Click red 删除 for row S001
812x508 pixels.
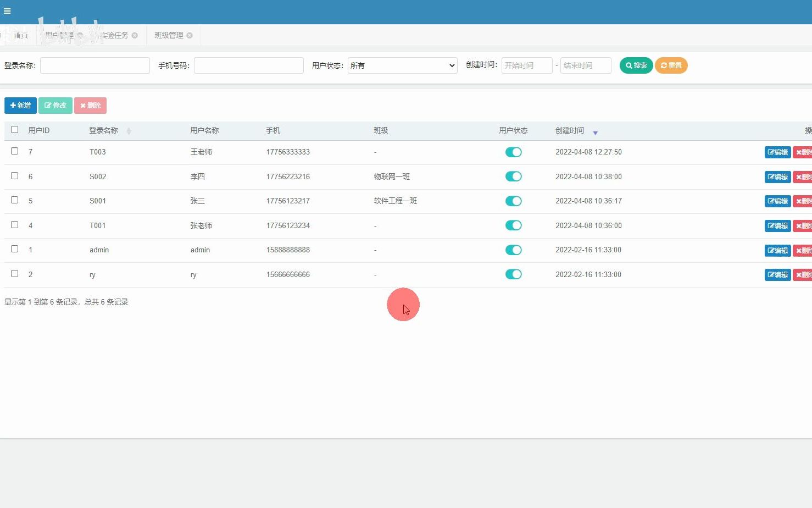click(x=803, y=201)
